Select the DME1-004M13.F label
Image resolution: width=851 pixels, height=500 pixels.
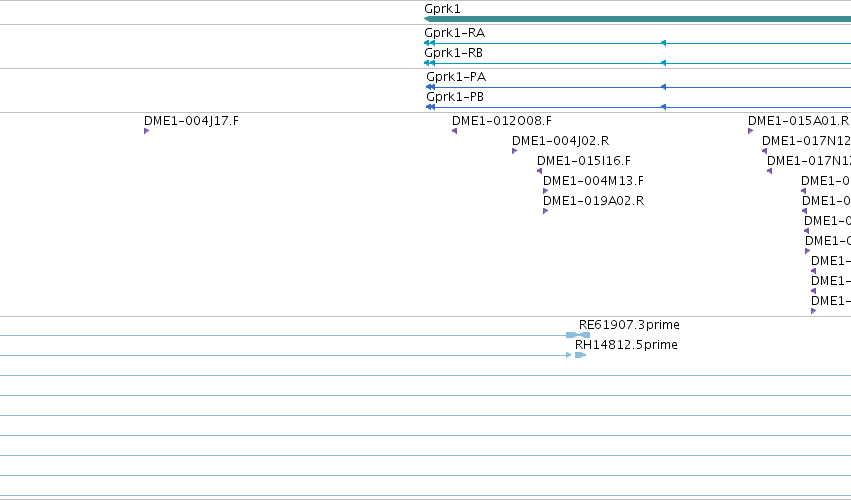(x=593, y=181)
